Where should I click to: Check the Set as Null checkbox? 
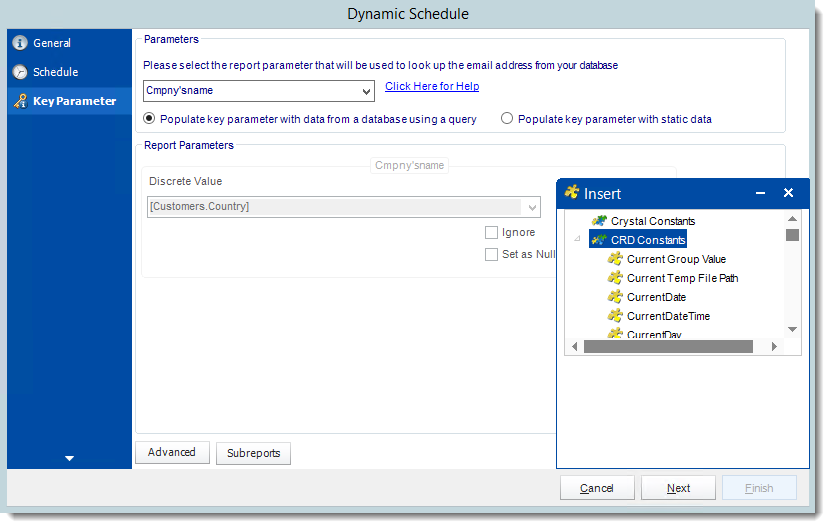pyautogui.click(x=491, y=254)
